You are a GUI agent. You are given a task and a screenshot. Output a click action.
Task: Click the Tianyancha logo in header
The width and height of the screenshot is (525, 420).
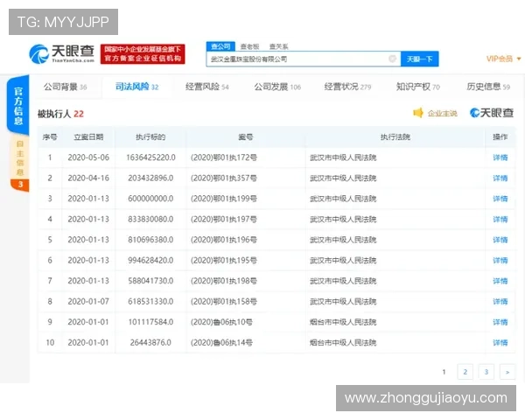pyautogui.click(x=61, y=53)
